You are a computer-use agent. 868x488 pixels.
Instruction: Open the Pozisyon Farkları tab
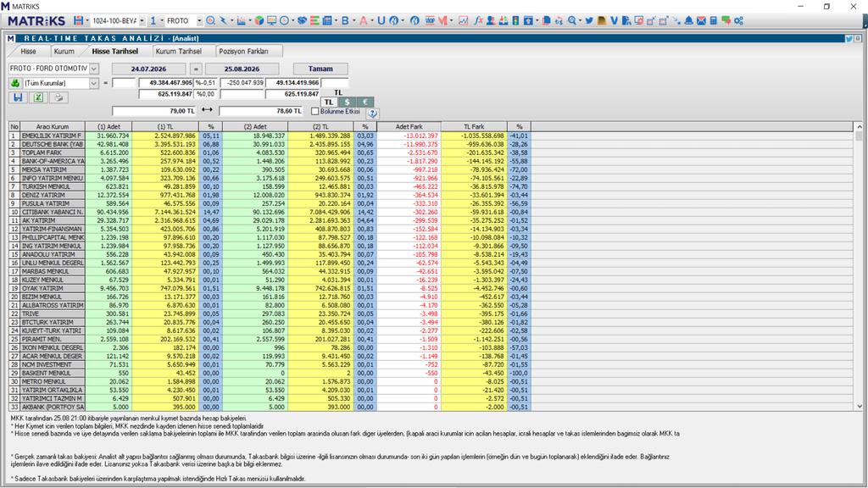tap(243, 51)
